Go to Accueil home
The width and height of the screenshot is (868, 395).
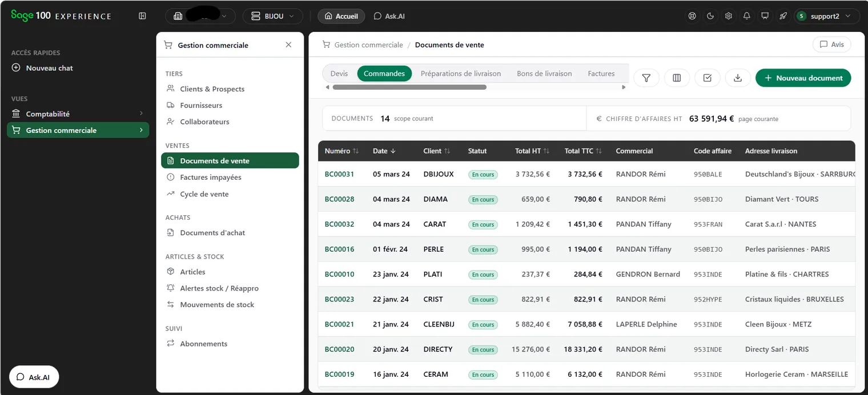(x=341, y=16)
